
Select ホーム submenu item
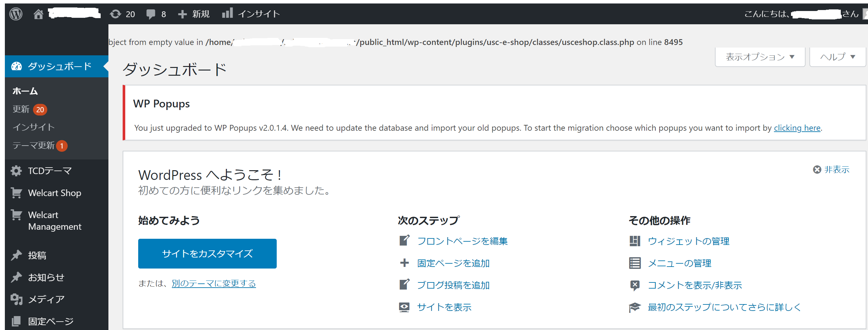point(25,91)
